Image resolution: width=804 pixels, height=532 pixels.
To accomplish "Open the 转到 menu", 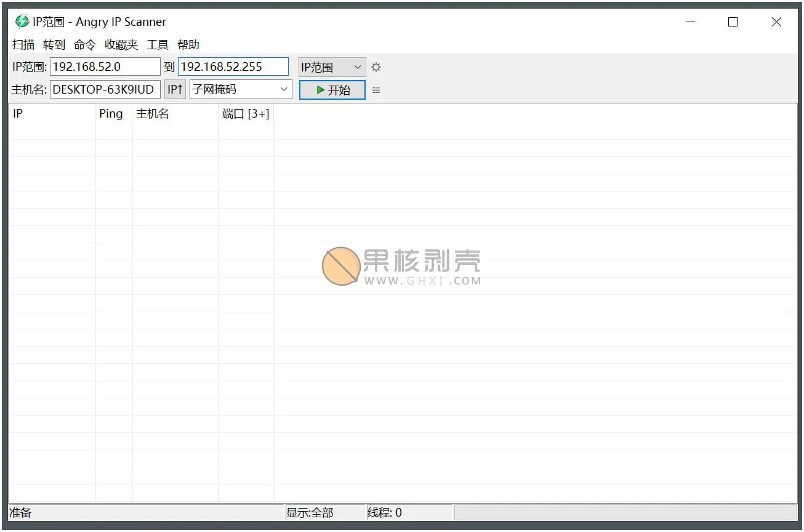I will click(54, 44).
